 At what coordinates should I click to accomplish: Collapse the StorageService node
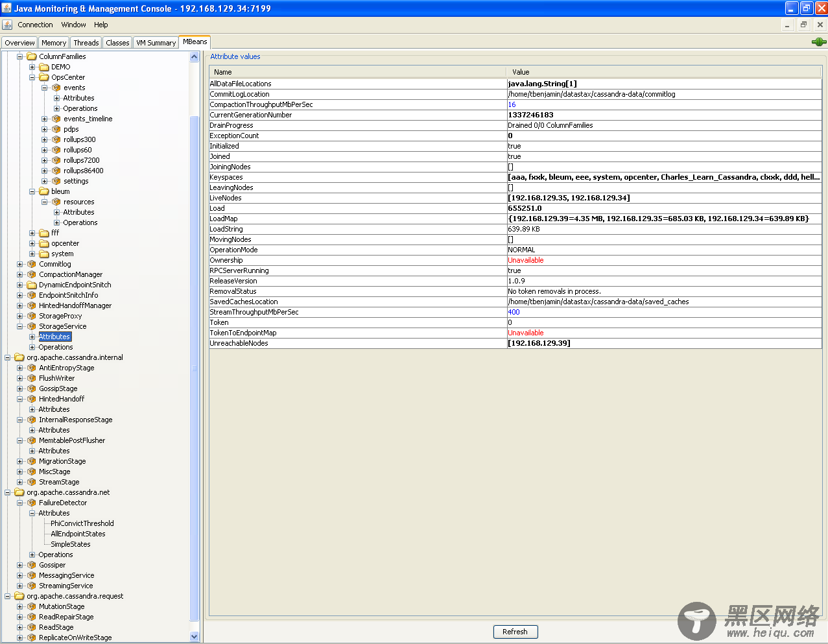pyautogui.click(x=19, y=326)
